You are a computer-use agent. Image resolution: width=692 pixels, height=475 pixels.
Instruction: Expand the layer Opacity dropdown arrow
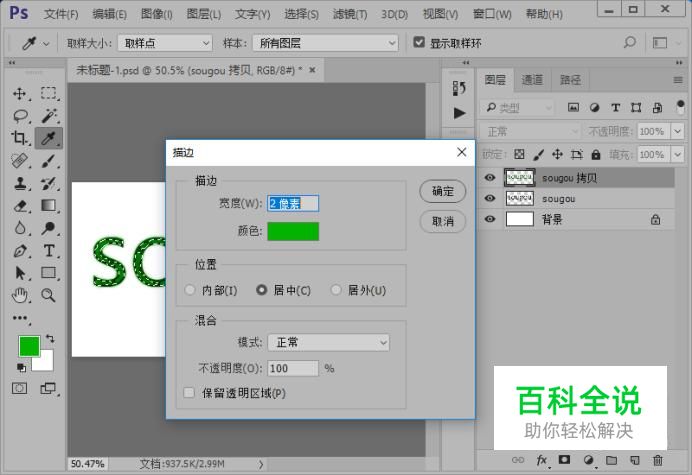[677, 131]
